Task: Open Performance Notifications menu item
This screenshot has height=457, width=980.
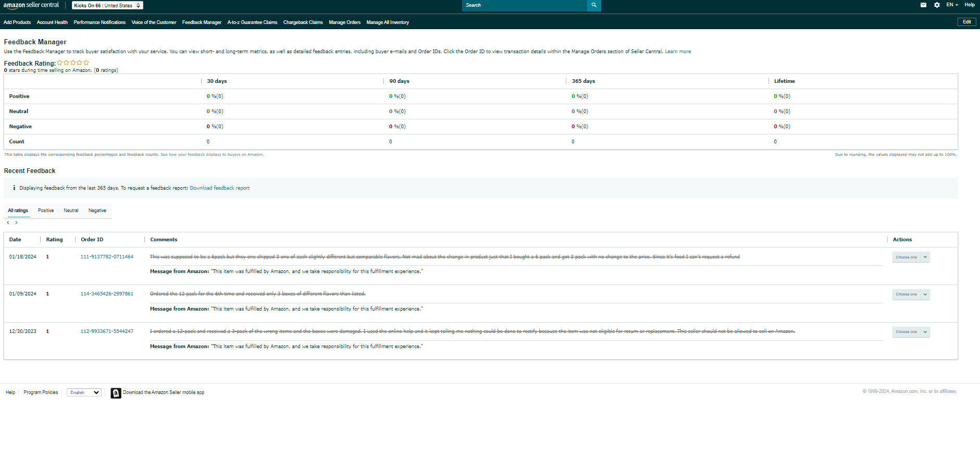Action: click(x=100, y=22)
